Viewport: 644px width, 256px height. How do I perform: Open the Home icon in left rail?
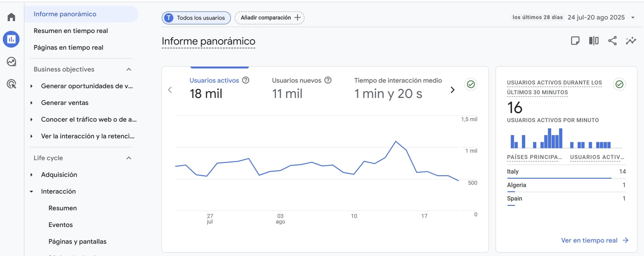click(11, 17)
